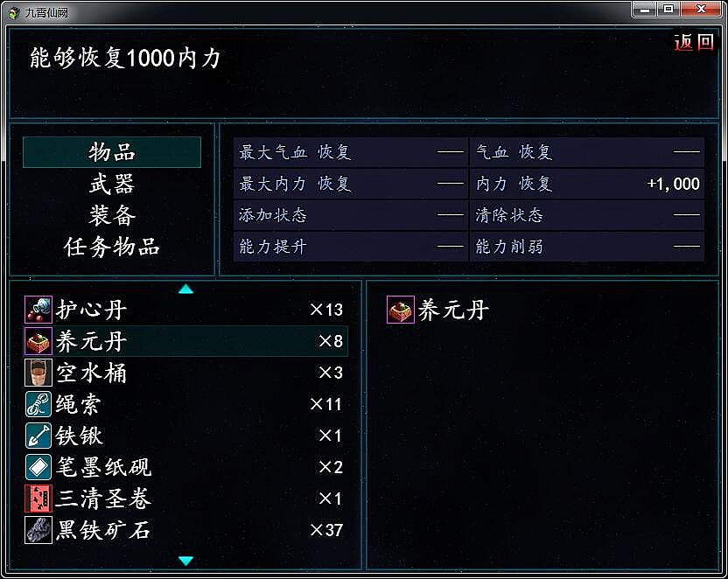Screen dimensions: 728x579
Task: Click the 黑铁矿石 ore icon
Action: pyautogui.click(x=38, y=530)
